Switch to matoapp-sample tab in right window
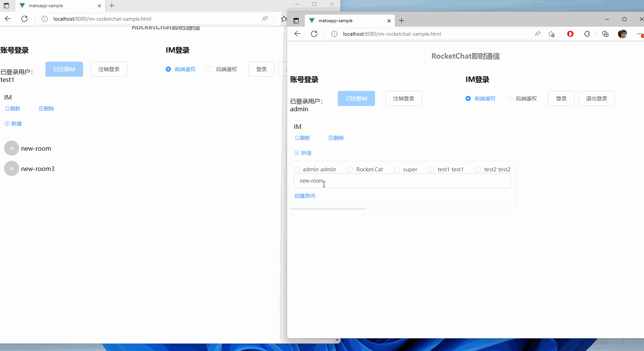This screenshot has width=644, height=351. click(349, 21)
